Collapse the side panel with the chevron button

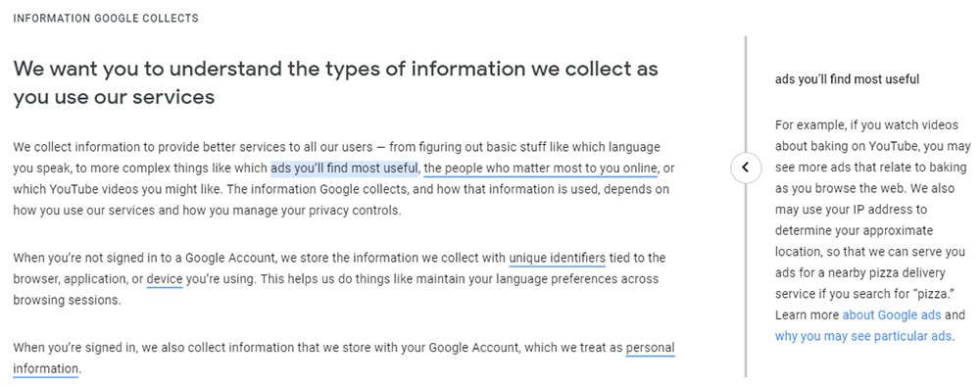tap(745, 168)
